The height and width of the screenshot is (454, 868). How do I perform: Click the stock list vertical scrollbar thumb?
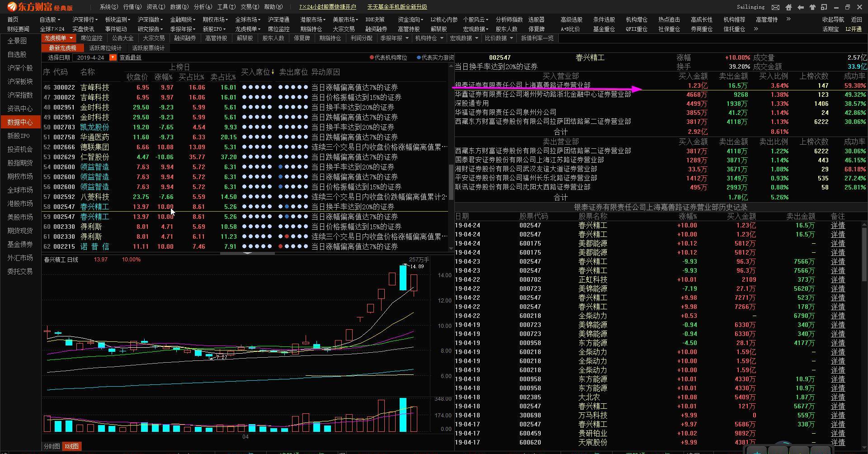[x=451, y=182]
